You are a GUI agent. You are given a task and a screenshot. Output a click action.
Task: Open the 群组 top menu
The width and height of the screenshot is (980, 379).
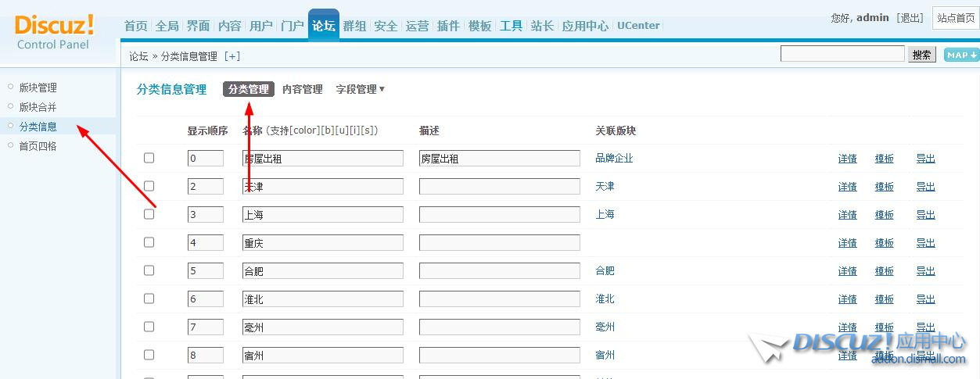[355, 26]
